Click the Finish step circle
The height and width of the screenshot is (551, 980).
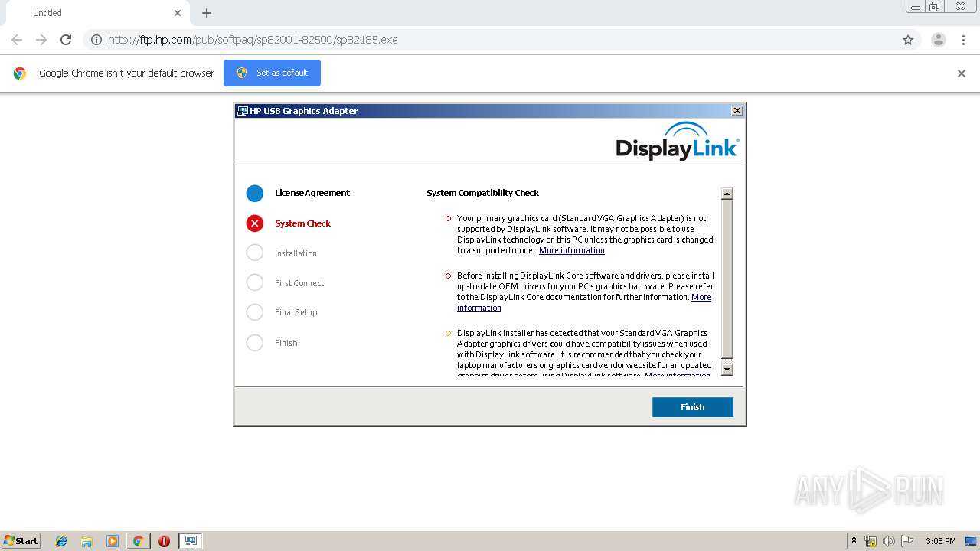255,342
